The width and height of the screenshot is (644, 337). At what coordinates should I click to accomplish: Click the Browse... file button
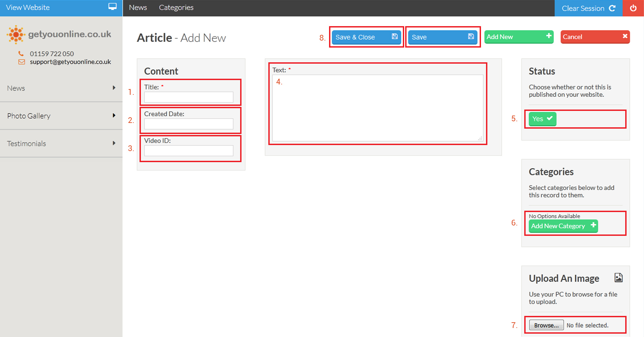tap(546, 325)
